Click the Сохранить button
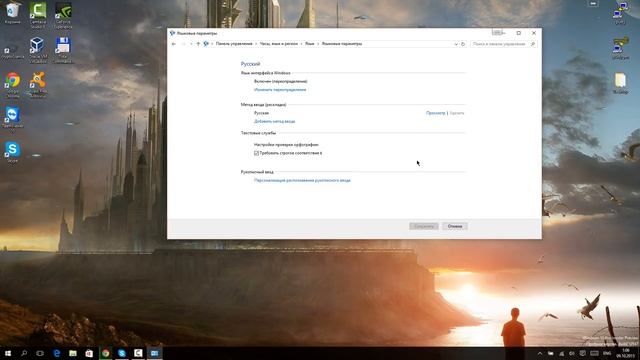 (424, 226)
